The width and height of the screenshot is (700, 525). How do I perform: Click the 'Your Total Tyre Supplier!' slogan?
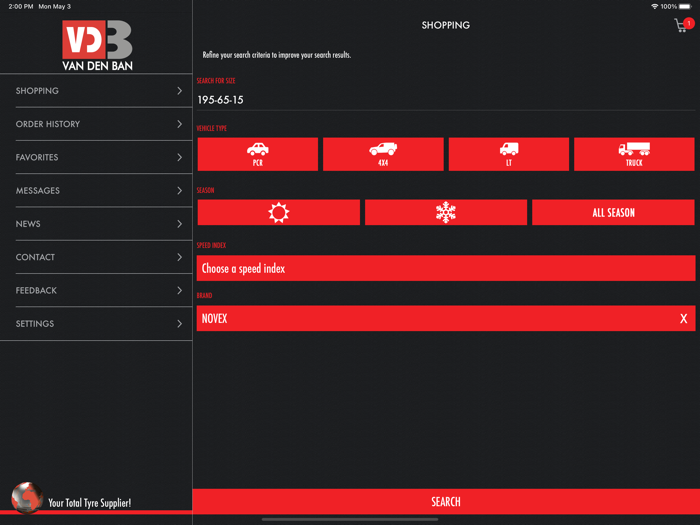90,503
